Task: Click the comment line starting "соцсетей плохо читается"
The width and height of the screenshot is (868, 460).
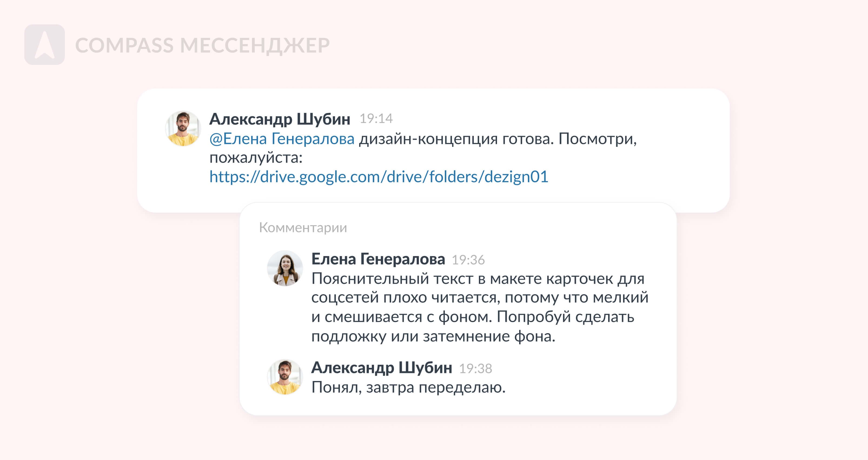Action: 479,297
